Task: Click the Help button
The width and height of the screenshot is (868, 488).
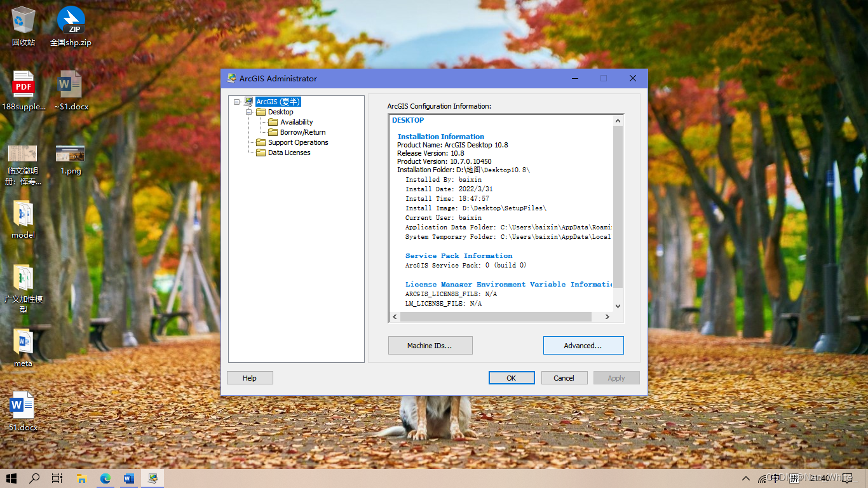Action: [x=250, y=378]
